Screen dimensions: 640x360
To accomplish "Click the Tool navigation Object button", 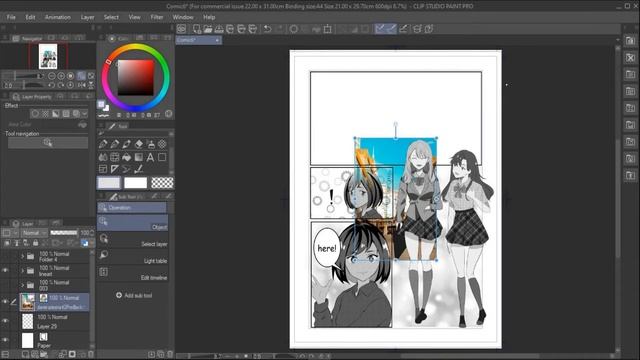I will pos(48,143).
